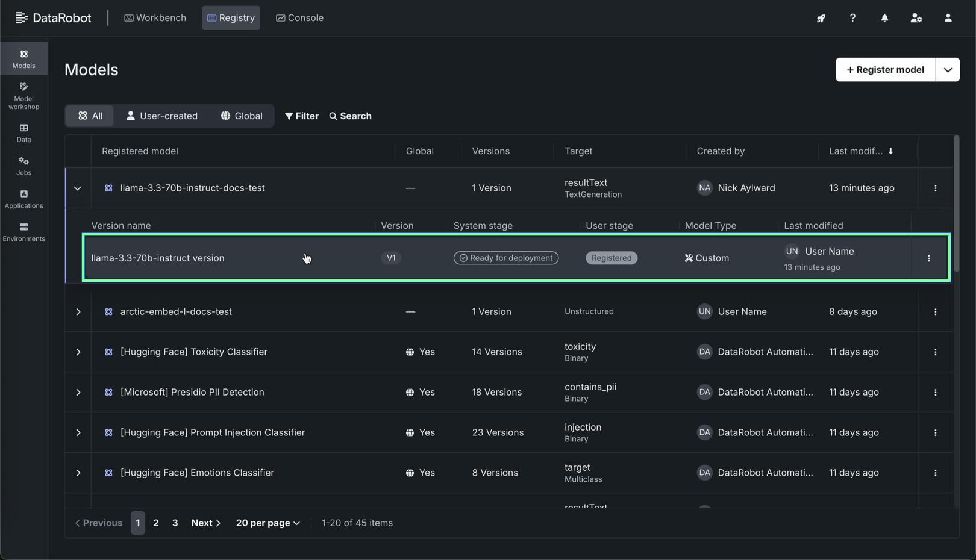Screen dimensions: 976x560
Task: Click the notifications bell icon
Action: click(x=884, y=18)
